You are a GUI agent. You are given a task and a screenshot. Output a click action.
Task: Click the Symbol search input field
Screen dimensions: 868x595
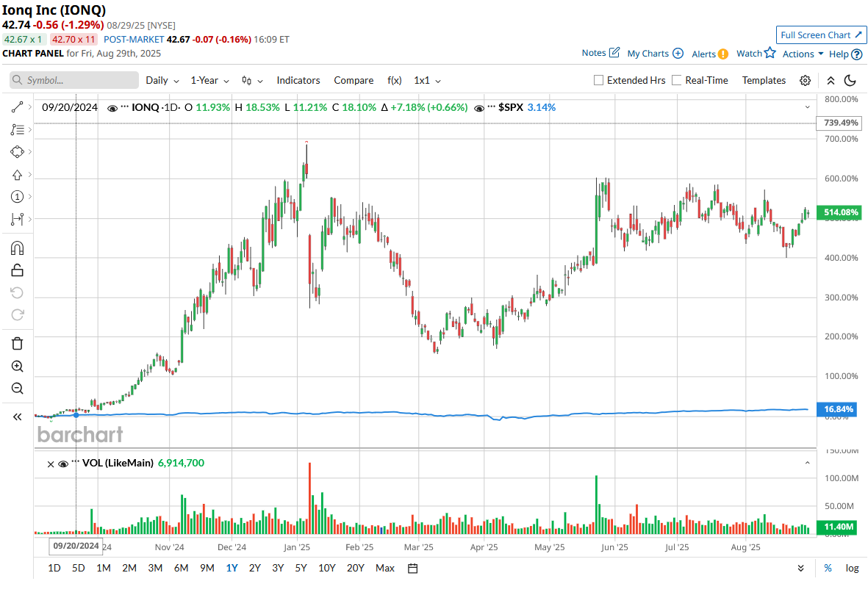[74, 80]
